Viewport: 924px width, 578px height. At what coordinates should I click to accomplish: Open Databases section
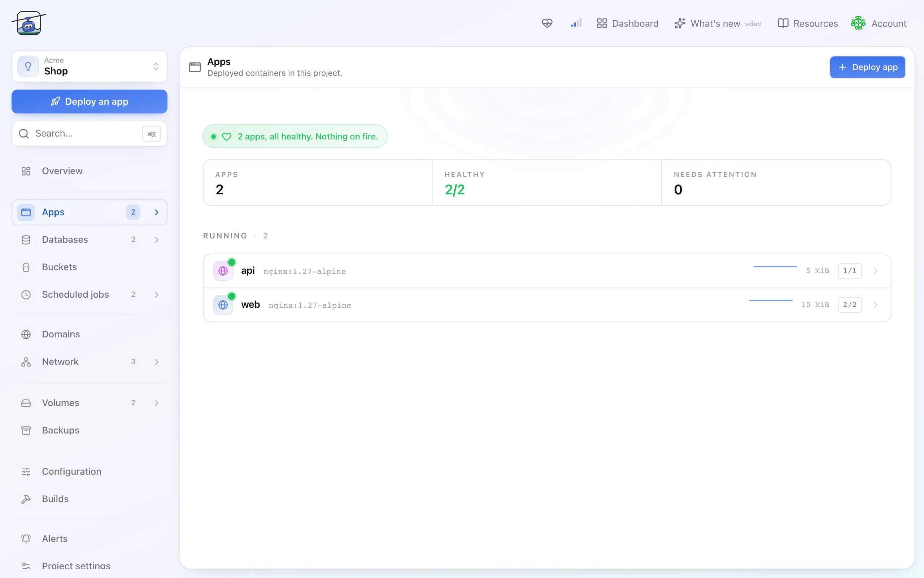(x=90, y=240)
